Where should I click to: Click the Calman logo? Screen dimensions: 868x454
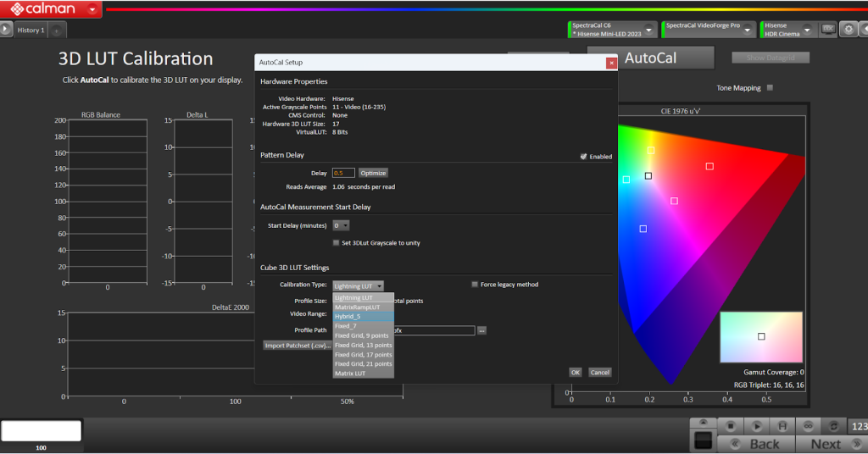[42, 8]
